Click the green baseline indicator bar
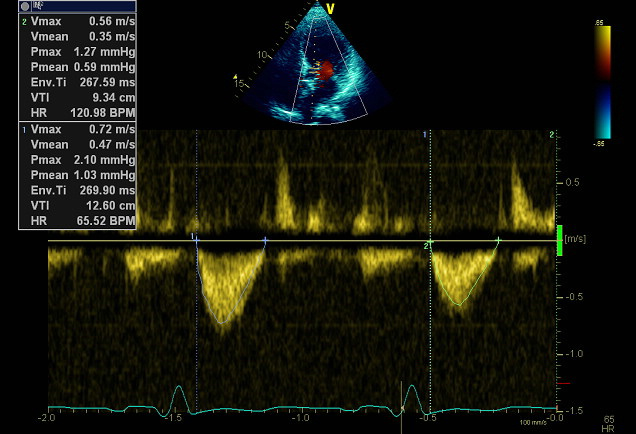 (x=561, y=241)
